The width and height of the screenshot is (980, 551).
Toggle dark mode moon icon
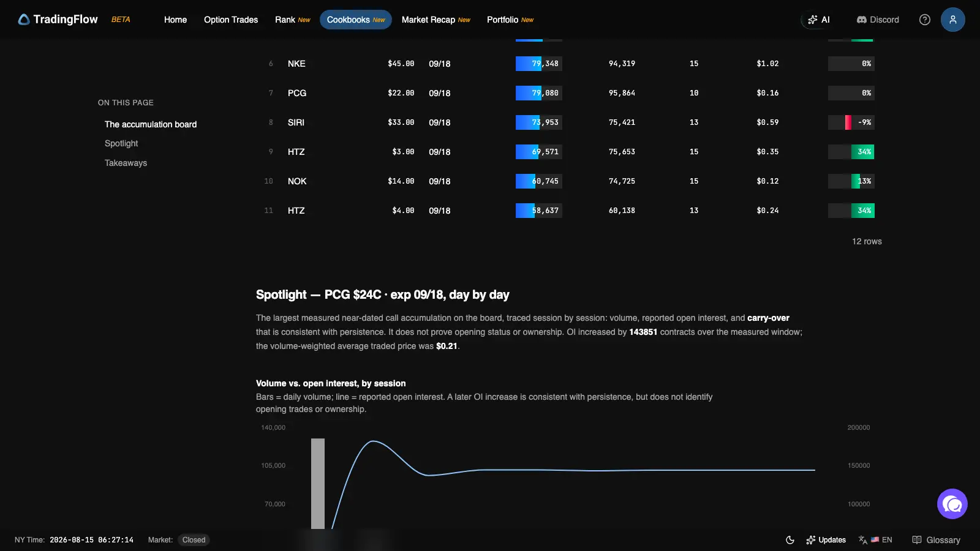(790, 540)
